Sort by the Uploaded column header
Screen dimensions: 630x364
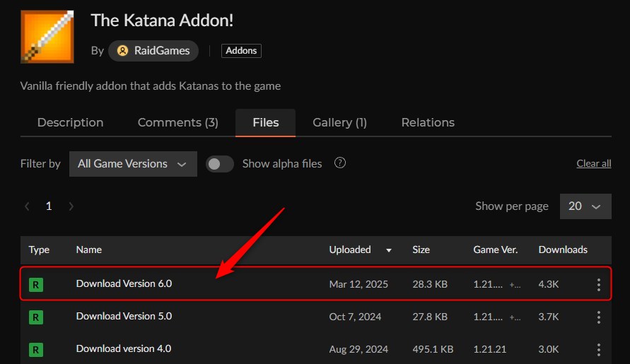(350, 250)
